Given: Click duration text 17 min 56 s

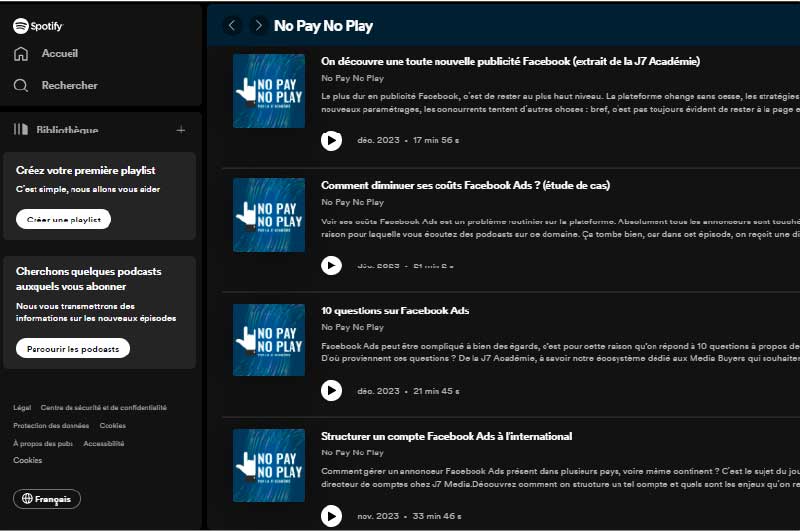Looking at the screenshot, I should click(x=436, y=140).
